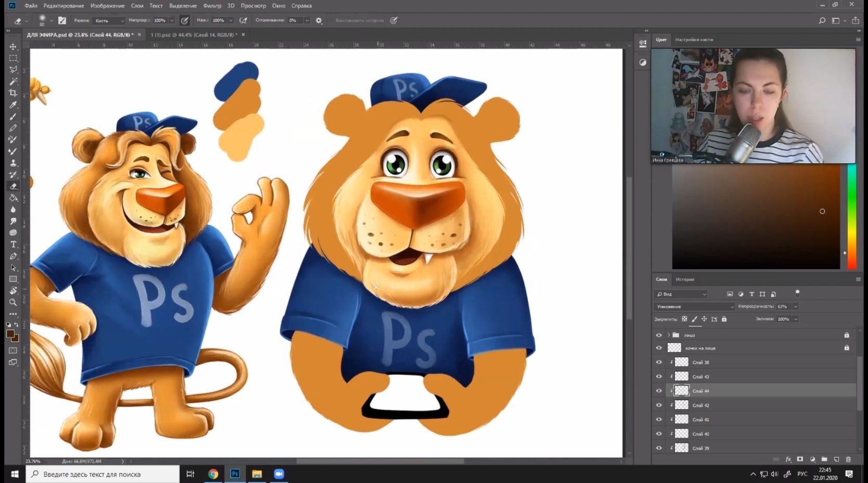Hide layer "Слой 43"
Screen dimensions: 868x483
click(x=659, y=376)
